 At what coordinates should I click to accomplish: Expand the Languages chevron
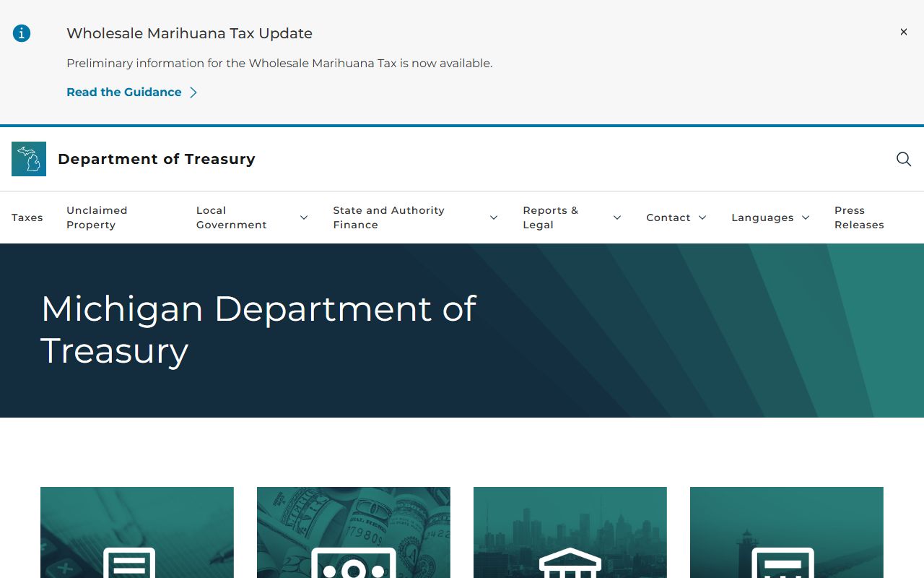(x=806, y=217)
